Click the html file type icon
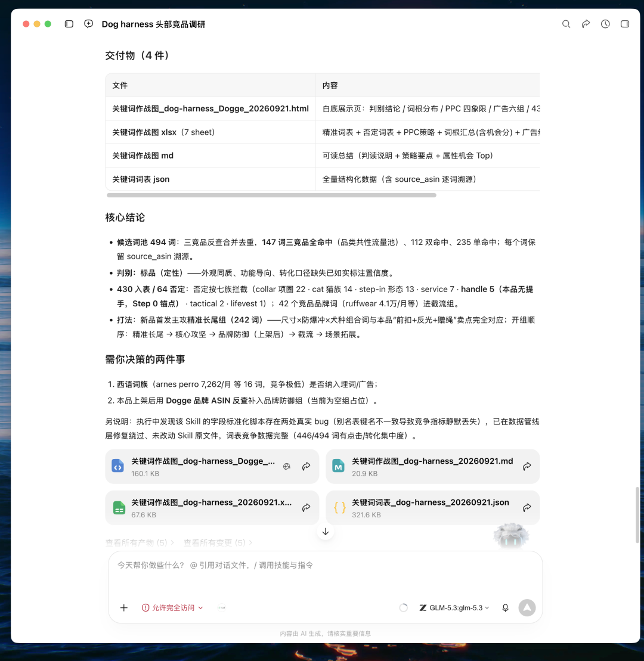Image resolution: width=644 pixels, height=661 pixels. point(117,466)
